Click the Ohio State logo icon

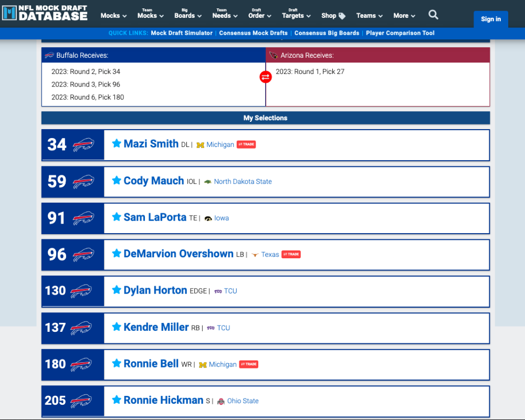coord(220,401)
